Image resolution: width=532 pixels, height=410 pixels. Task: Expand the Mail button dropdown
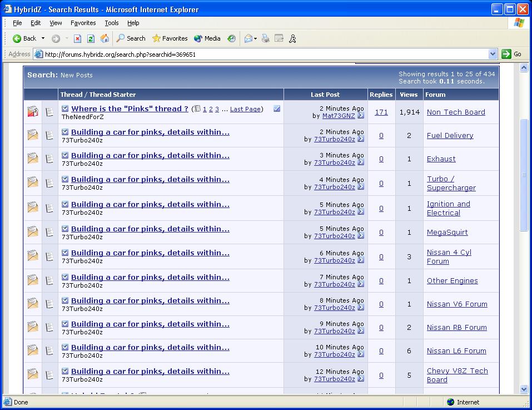(x=255, y=38)
